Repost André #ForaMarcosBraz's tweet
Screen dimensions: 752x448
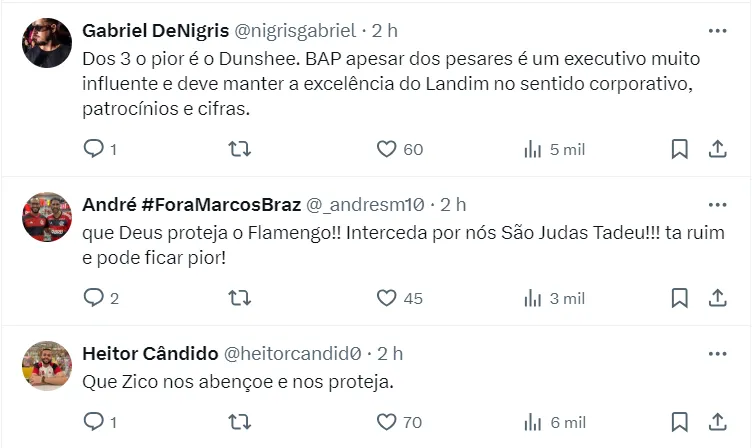(240, 297)
